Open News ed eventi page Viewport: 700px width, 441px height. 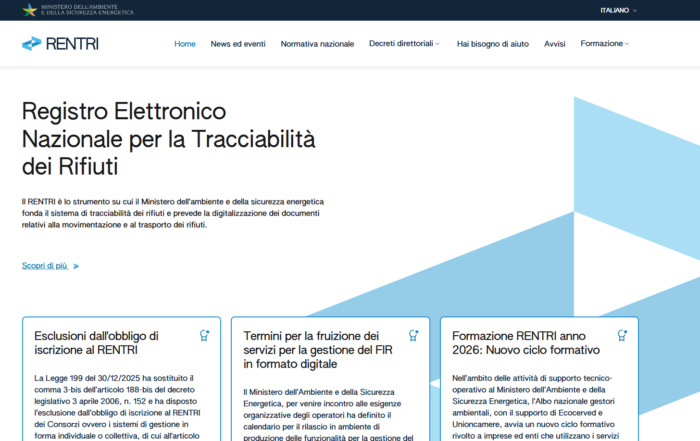point(238,44)
